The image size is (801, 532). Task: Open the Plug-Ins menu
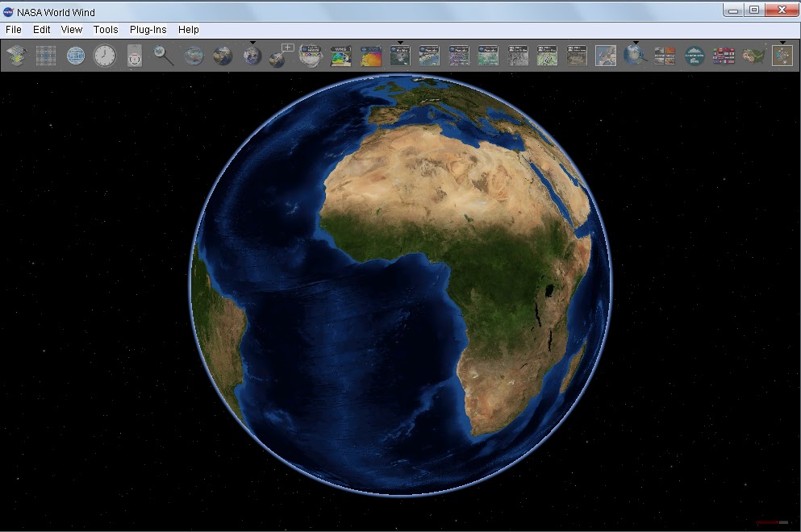point(148,30)
